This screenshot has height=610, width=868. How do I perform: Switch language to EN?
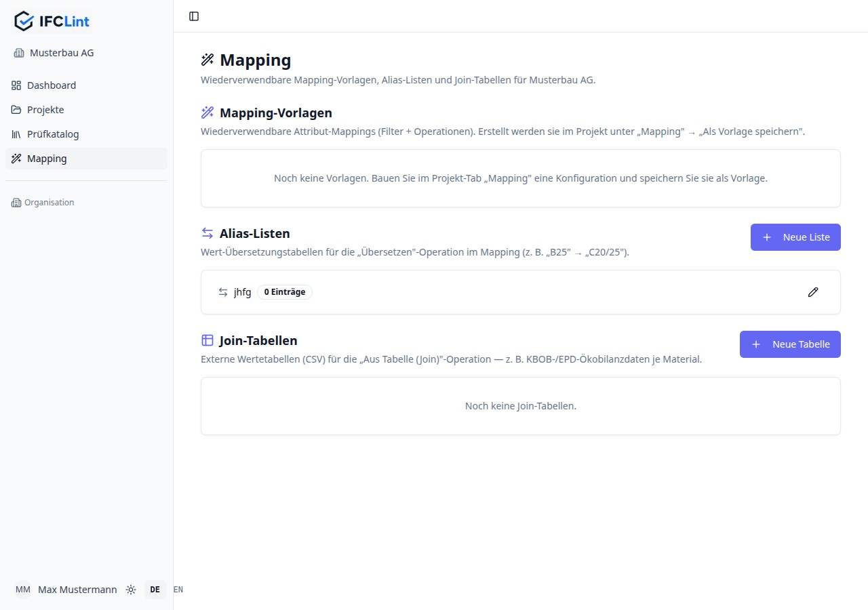178,590
